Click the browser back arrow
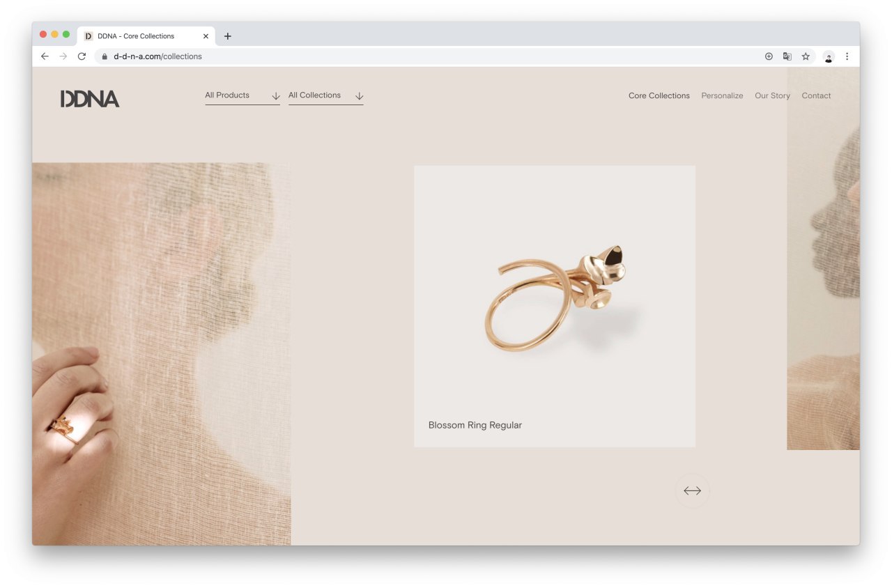892x588 pixels. [45, 56]
